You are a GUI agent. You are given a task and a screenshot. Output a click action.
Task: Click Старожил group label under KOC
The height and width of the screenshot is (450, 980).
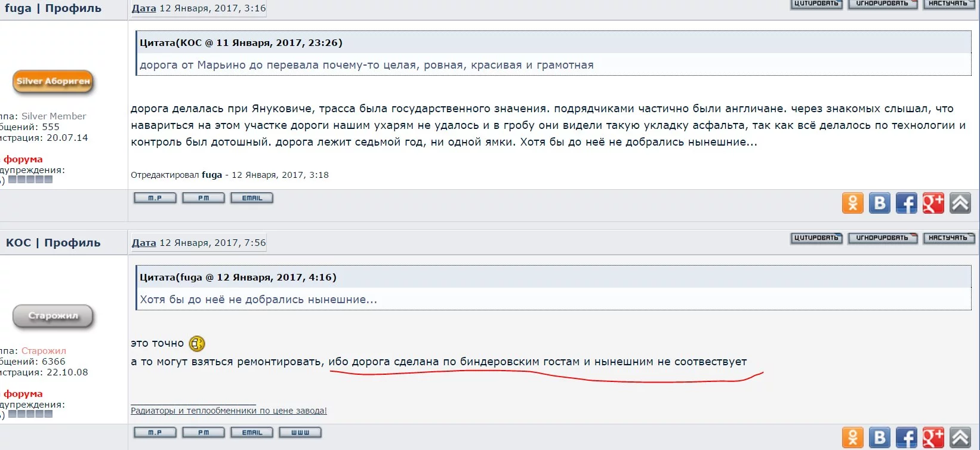coord(44,351)
